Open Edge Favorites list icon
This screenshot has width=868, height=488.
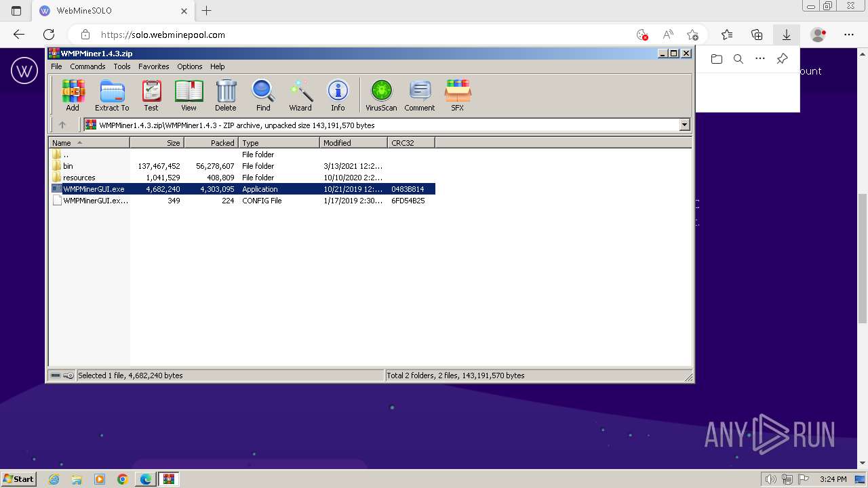click(727, 35)
